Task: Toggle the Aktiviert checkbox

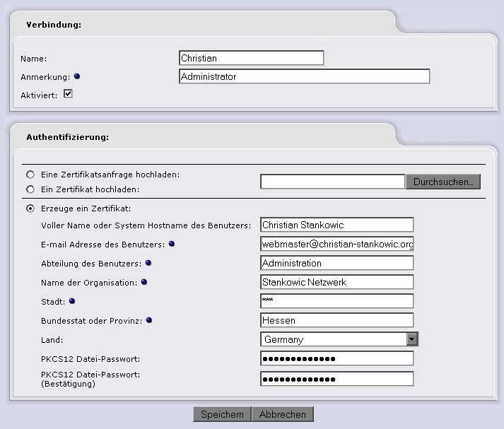Action: coord(69,94)
